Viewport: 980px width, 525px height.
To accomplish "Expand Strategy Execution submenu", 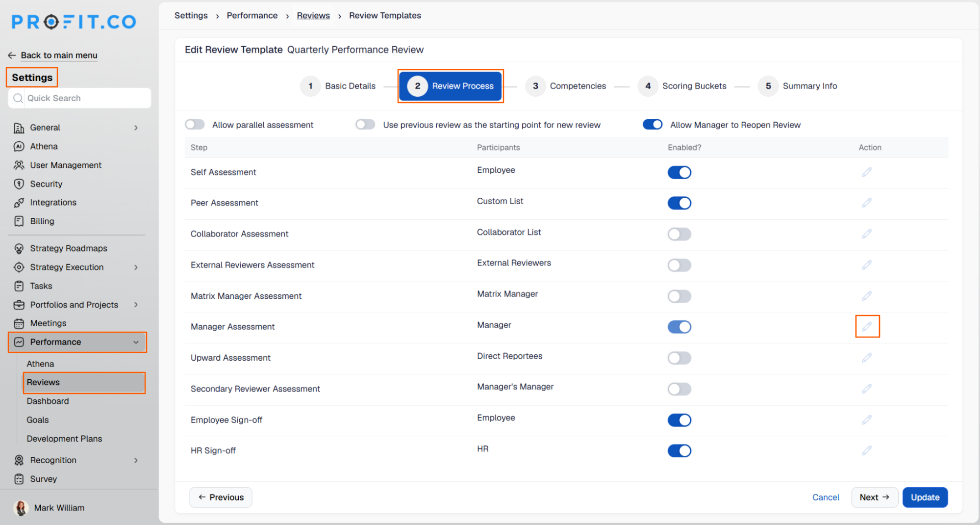I will [x=136, y=267].
